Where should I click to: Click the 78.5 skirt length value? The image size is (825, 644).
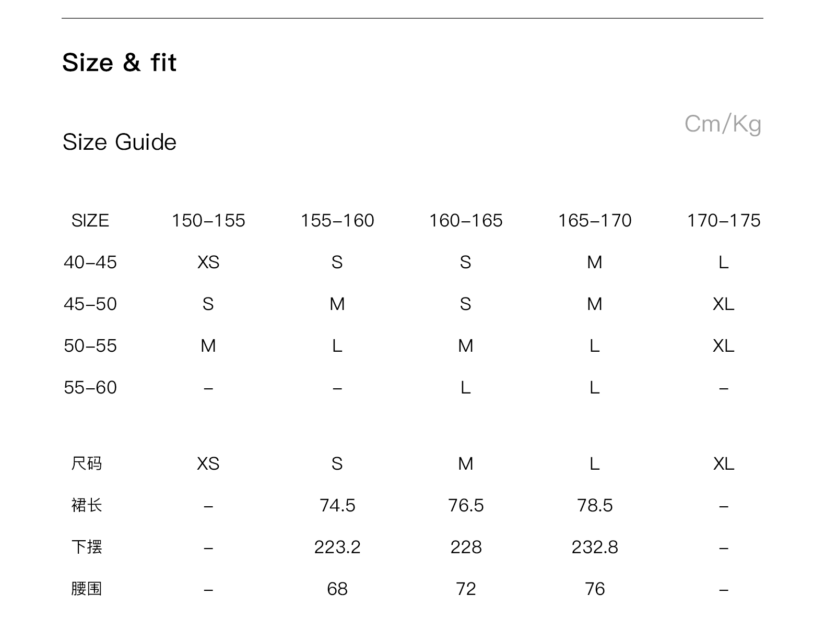(595, 505)
